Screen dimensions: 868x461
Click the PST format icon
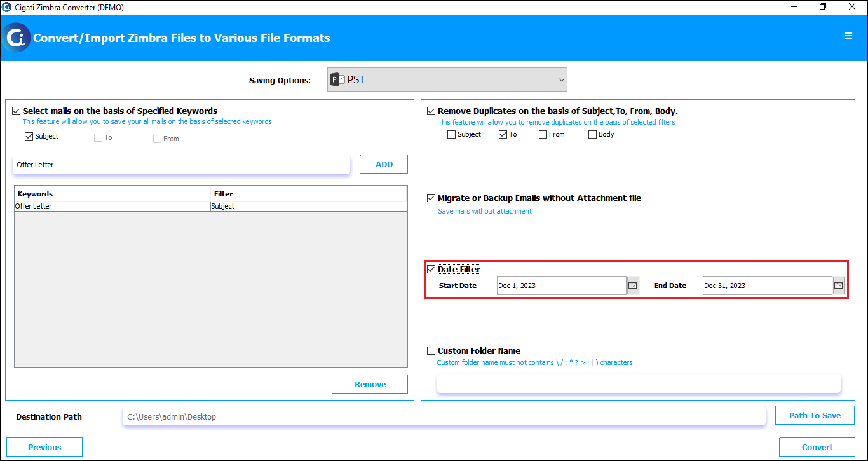(x=337, y=80)
